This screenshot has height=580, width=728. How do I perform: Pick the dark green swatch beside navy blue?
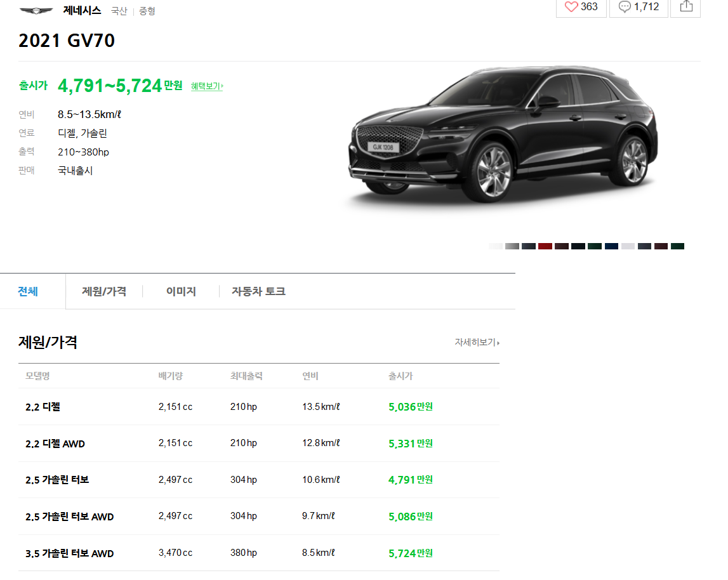click(595, 246)
